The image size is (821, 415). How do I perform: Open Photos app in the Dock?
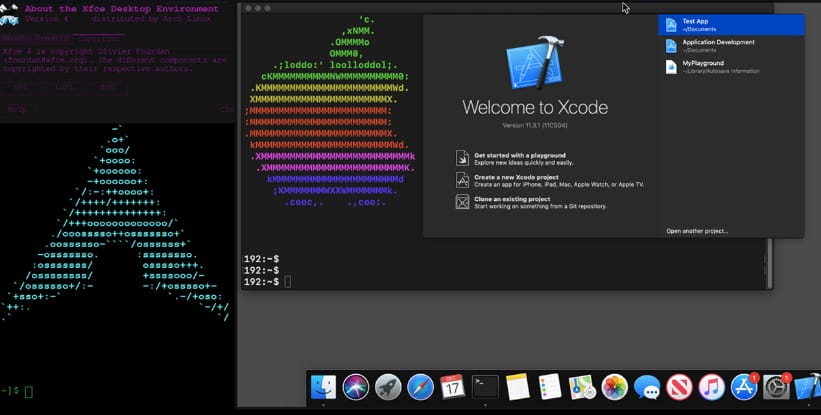[614, 388]
